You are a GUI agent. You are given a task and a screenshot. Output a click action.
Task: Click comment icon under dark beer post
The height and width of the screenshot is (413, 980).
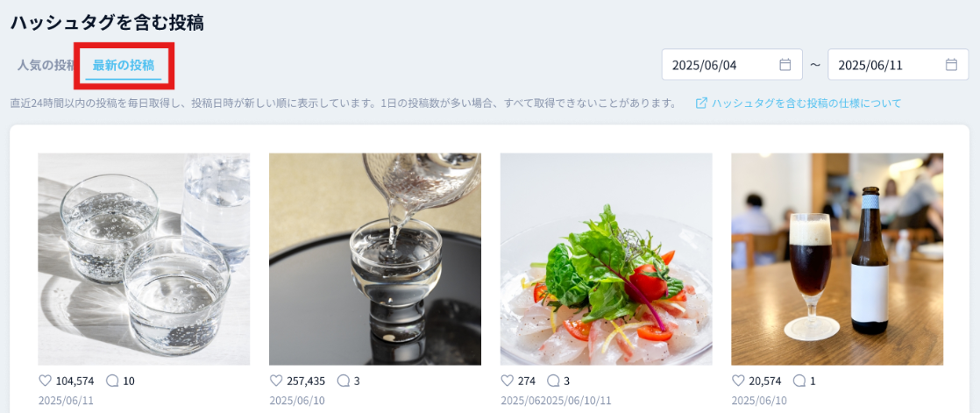[x=799, y=381]
